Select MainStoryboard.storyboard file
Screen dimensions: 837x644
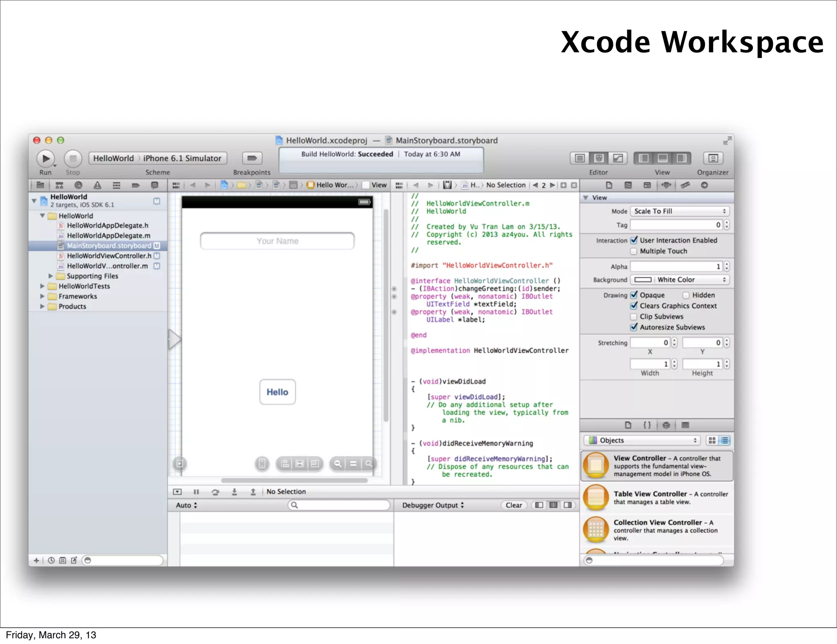(x=98, y=246)
